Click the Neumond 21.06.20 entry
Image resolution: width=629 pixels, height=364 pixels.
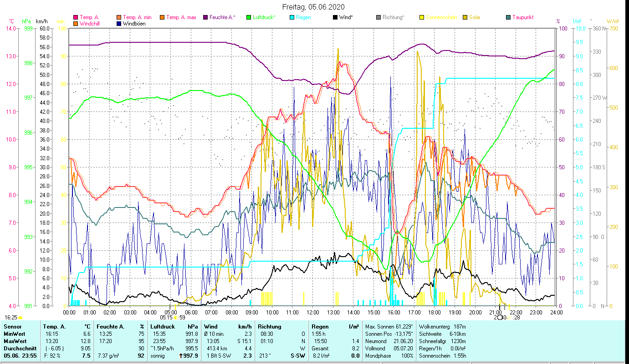pos(389,341)
